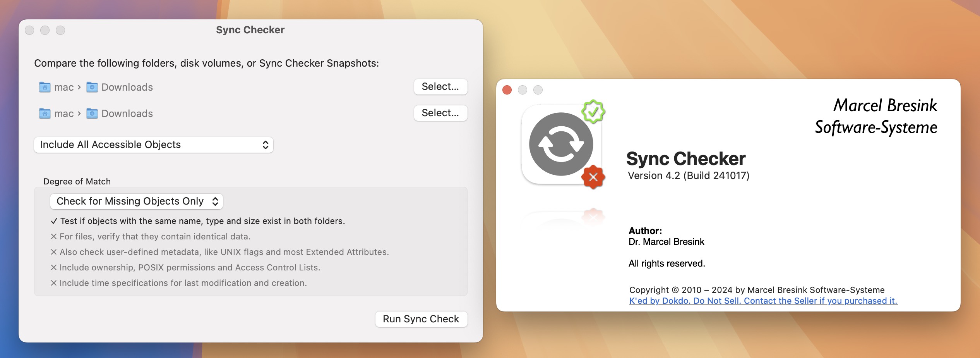Click 'Test if objects with the same name' line
Image resolution: width=980 pixels, height=358 pixels.
tap(198, 221)
